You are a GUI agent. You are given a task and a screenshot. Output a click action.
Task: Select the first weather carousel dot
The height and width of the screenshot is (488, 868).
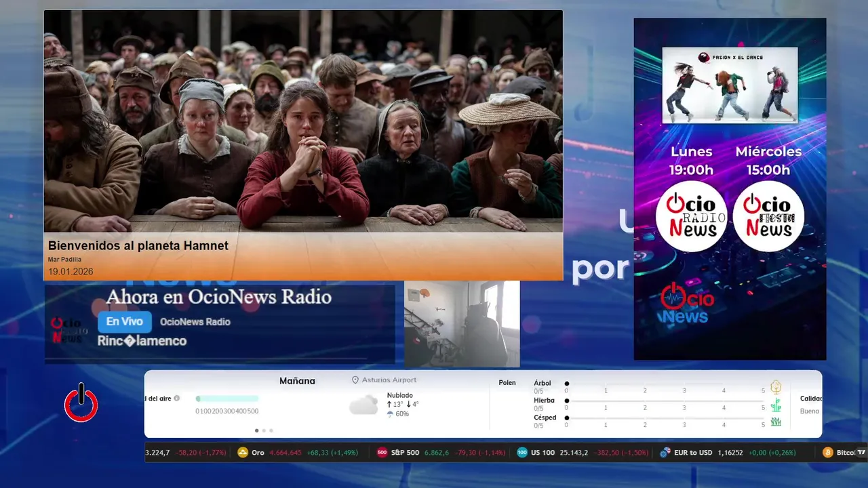pos(256,430)
